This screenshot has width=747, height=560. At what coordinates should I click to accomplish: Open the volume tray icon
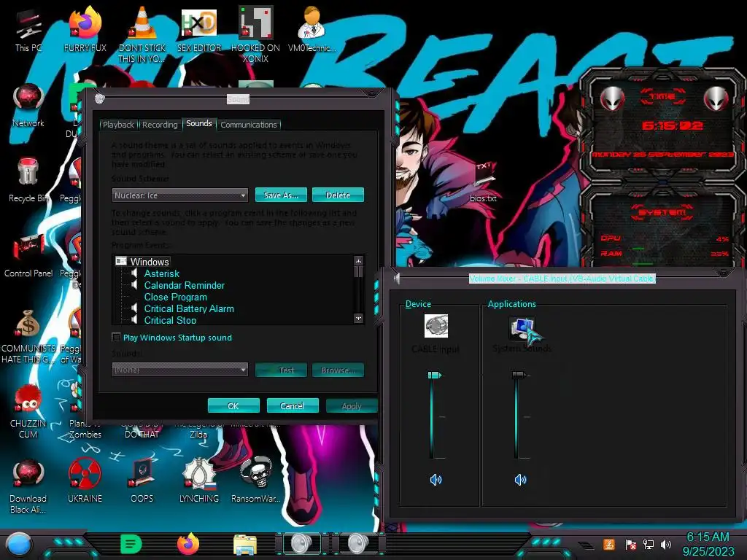666,544
